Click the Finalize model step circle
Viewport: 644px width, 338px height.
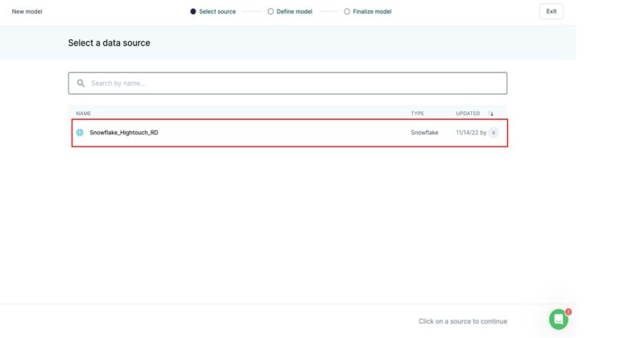coord(347,12)
